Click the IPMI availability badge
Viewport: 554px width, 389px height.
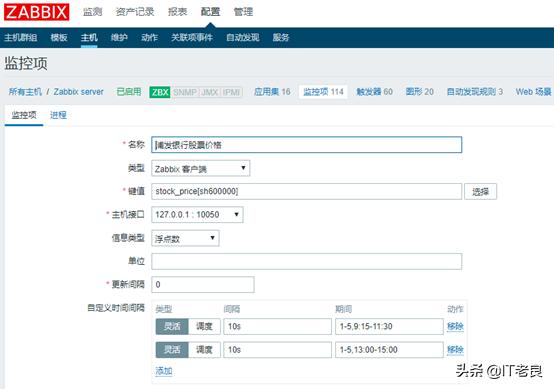point(231,92)
